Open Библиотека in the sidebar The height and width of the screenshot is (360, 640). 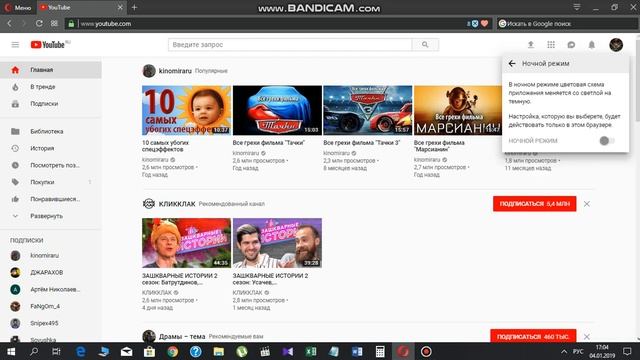(51, 131)
